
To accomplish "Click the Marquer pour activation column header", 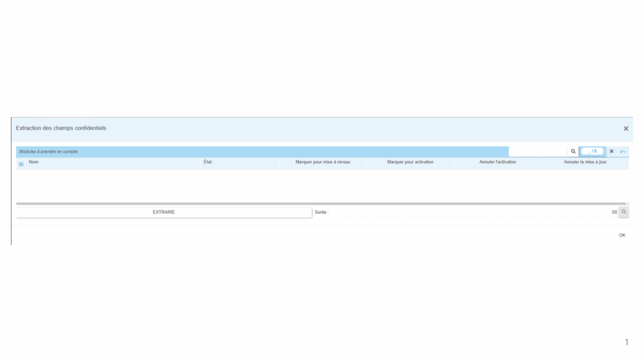I will point(410,162).
